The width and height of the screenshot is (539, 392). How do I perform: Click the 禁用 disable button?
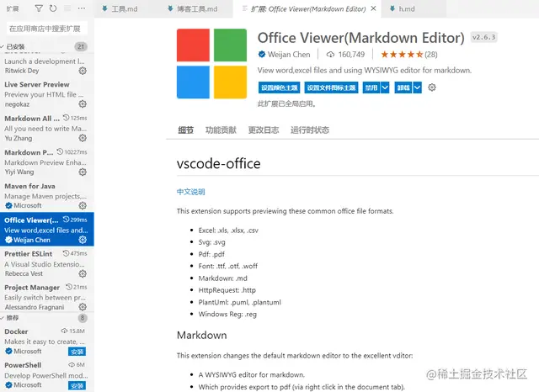[x=371, y=87]
